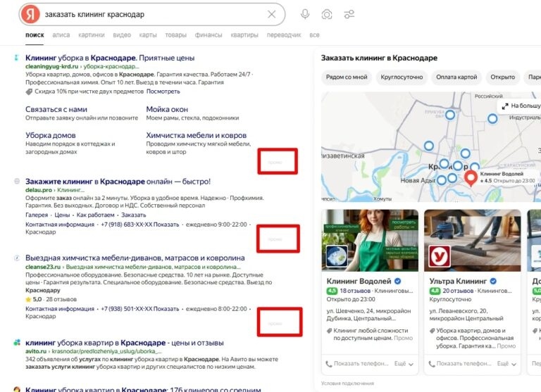This screenshot has width=541, height=392.
Task: Click the 'Заказать клининг в Краснодаре' panel heading
Action: point(379,58)
